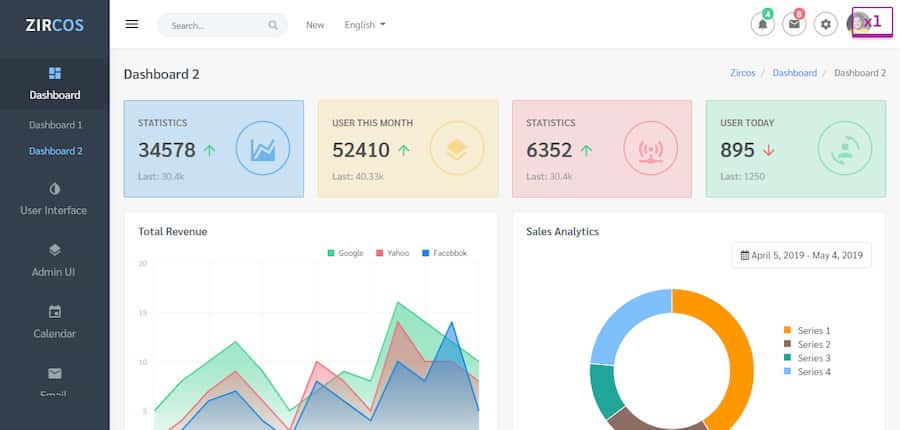The height and width of the screenshot is (430, 900).
Task: Toggle the Google legend swatch
Action: pyautogui.click(x=331, y=253)
